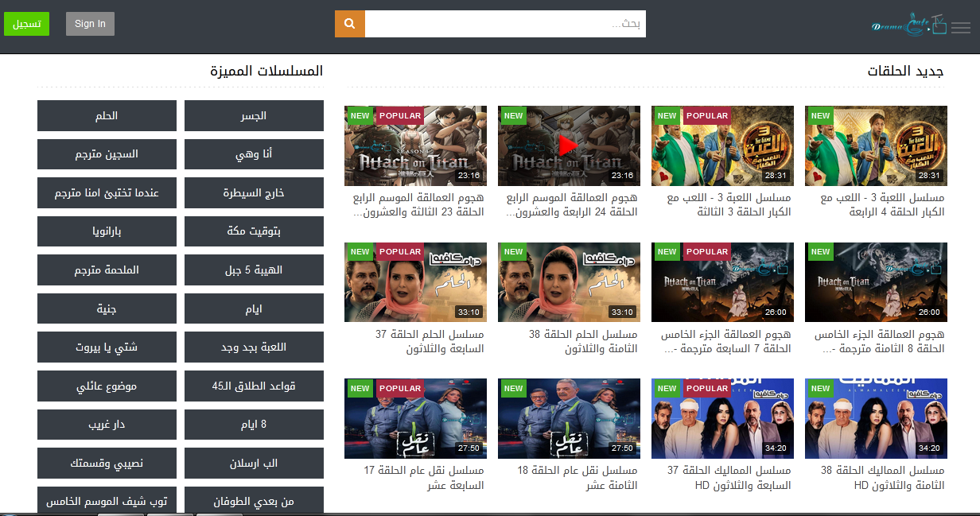Screen dimensions: 980x516
Task: Open thumbnail of نقل عام الحلقة 17
Action: tap(415, 418)
